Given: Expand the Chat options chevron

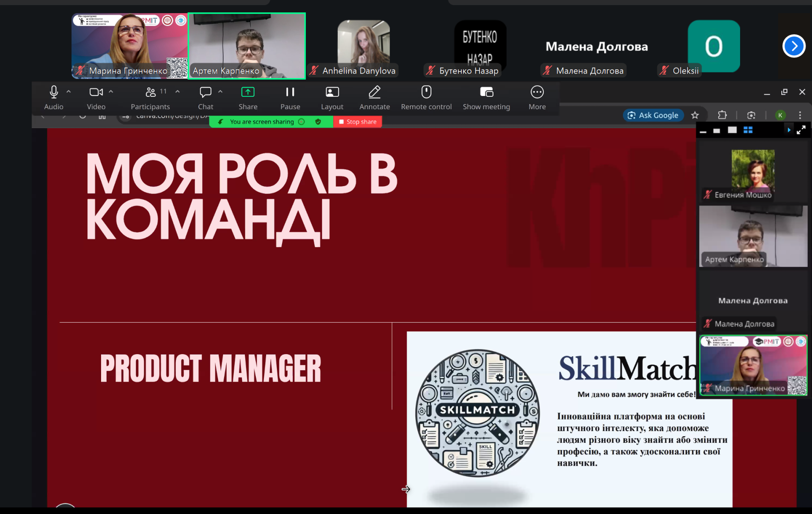Looking at the screenshot, I should click(x=220, y=91).
